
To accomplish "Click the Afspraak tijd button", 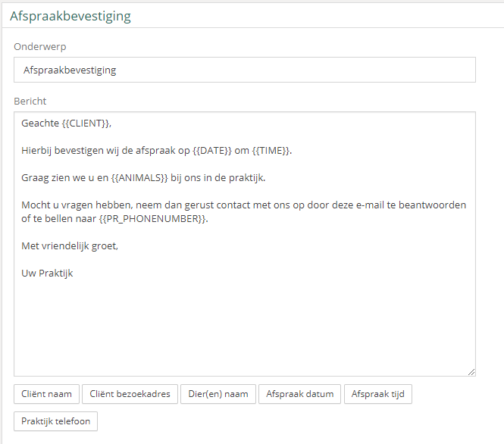I will coord(377,394).
